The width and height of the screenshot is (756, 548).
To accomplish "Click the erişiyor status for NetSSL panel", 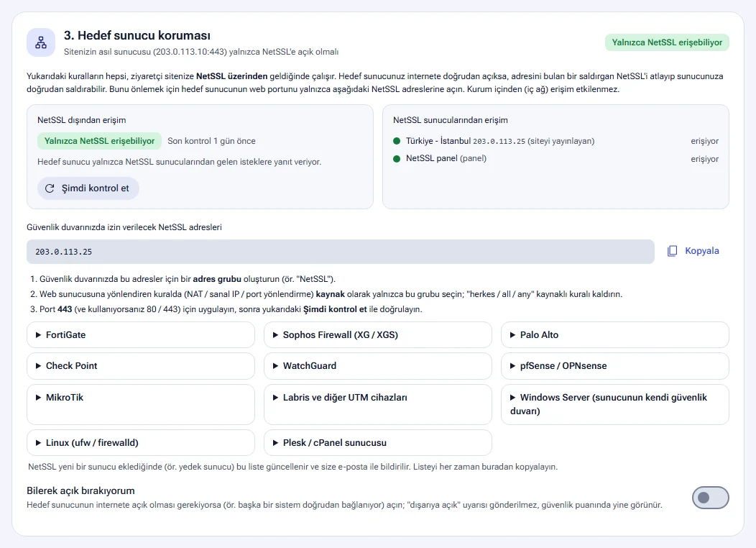I will click(x=704, y=159).
